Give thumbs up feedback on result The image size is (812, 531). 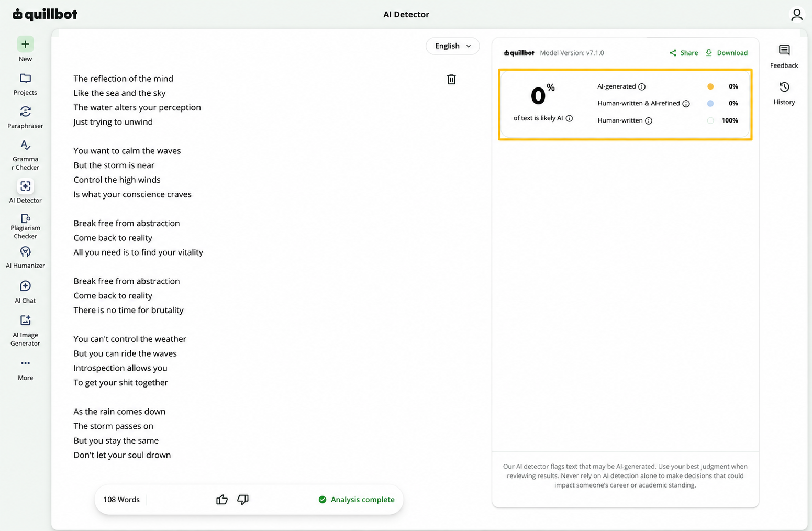click(x=222, y=500)
